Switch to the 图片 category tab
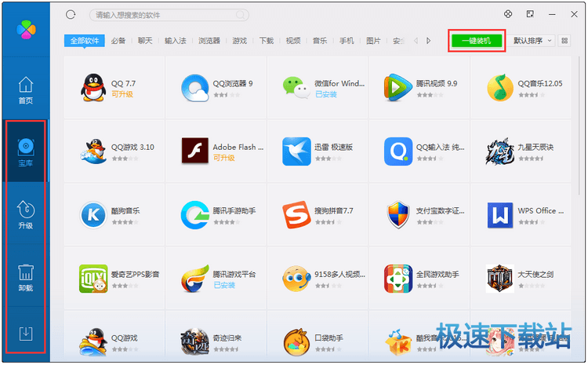Image resolution: width=588 pixels, height=365 pixels. [373, 41]
